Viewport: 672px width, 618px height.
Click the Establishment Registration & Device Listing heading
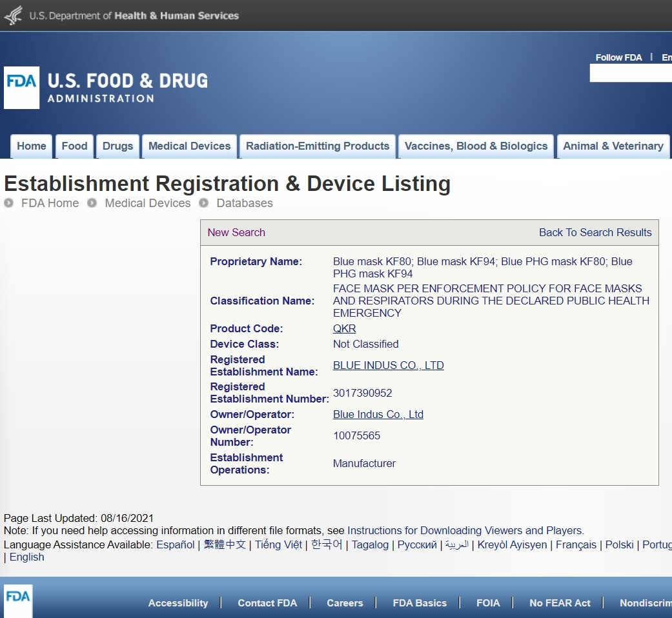227,184
